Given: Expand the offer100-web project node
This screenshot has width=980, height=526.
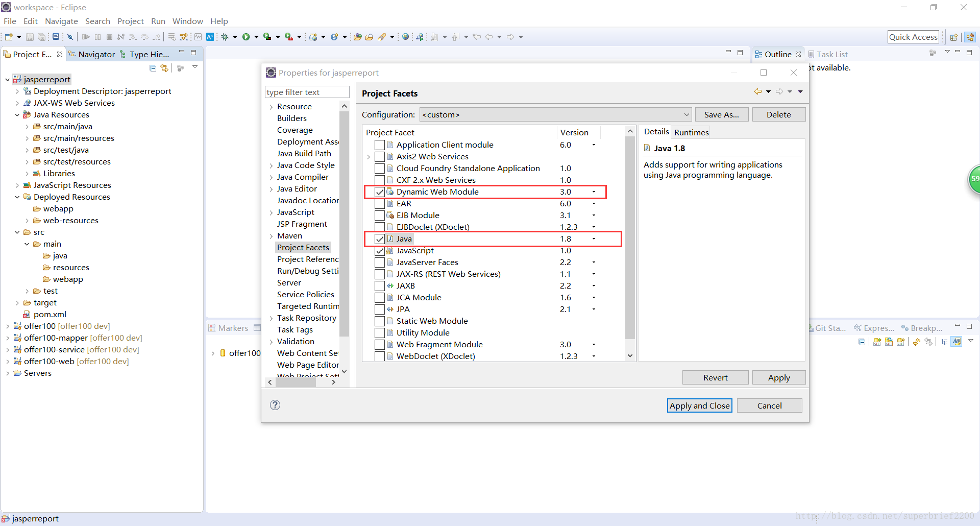Looking at the screenshot, I should (x=7, y=362).
